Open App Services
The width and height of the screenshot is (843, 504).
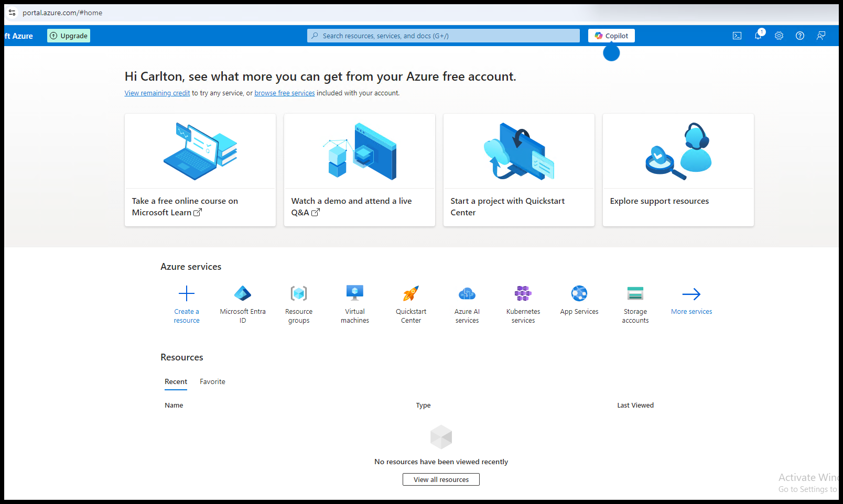pos(579,301)
